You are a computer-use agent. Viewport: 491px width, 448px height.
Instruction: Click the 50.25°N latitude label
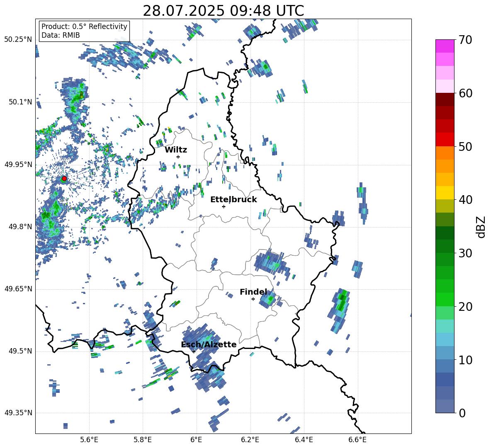point(18,40)
